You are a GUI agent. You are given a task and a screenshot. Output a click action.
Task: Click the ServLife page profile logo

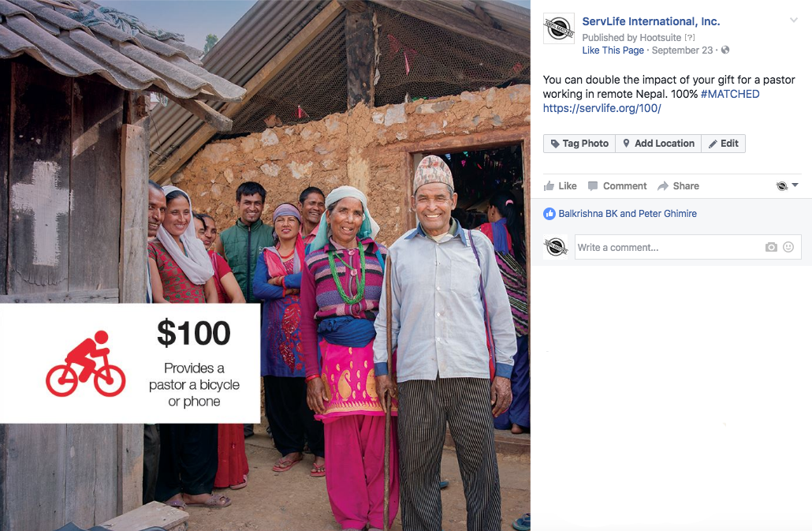(559, 28)
